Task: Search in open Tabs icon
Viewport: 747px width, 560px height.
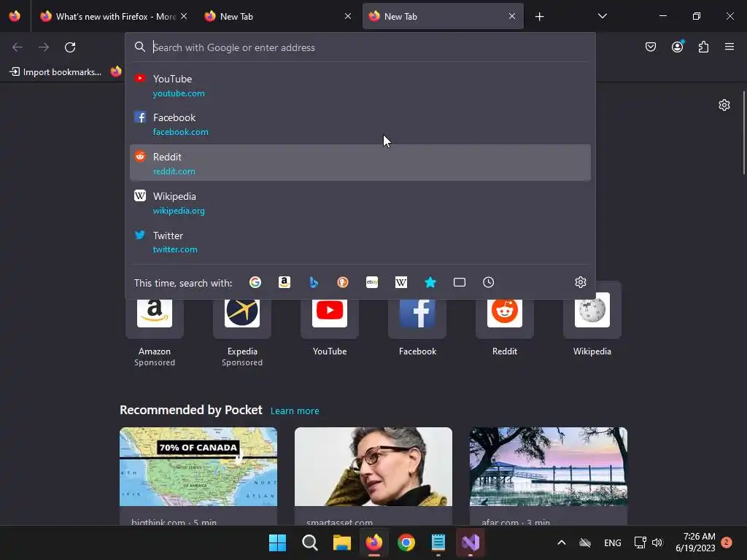Action: pyautogui.click(x=460, y=282)
